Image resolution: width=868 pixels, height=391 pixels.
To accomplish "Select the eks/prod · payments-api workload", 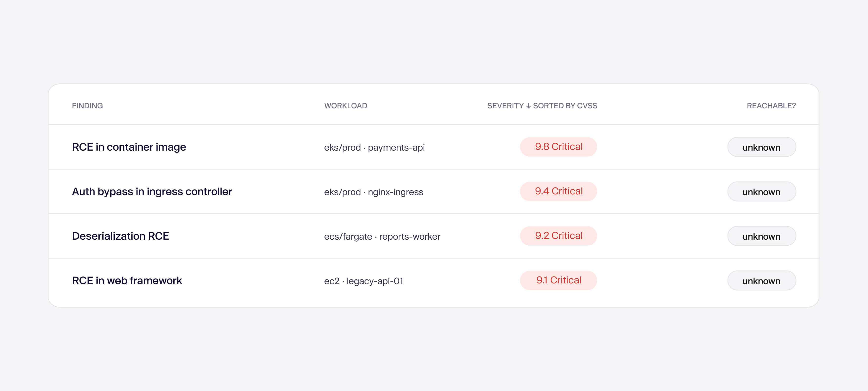I will (374, 148).
